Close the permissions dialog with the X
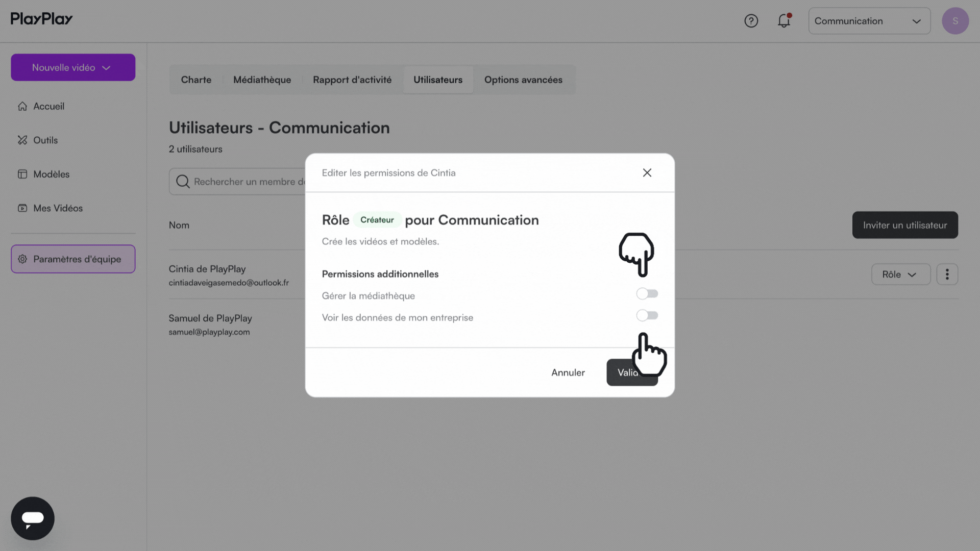Screen dimensions: 980x551 647,173
